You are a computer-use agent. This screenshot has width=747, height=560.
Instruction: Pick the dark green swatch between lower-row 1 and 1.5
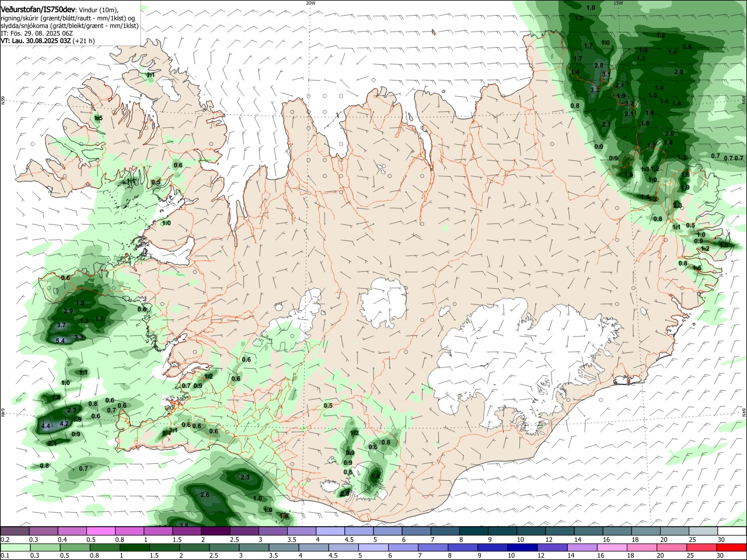pos(134,547)
